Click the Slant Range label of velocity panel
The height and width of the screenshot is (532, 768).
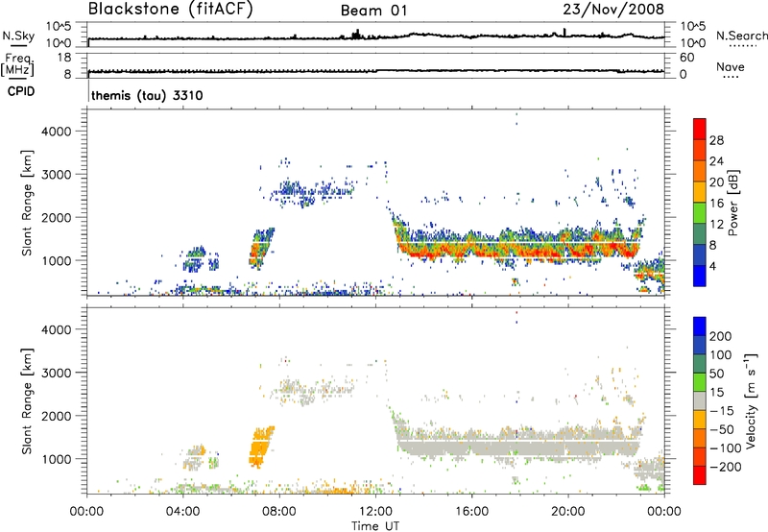coord(27,401)
